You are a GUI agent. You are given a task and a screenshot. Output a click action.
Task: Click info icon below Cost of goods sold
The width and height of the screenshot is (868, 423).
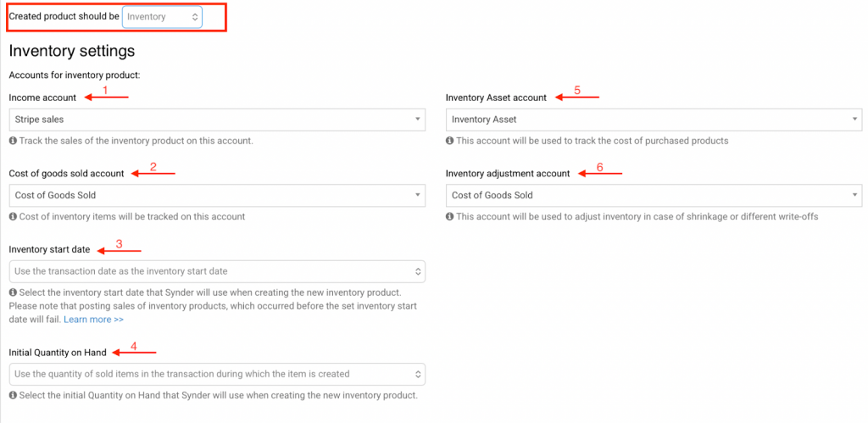click(13, 217)
